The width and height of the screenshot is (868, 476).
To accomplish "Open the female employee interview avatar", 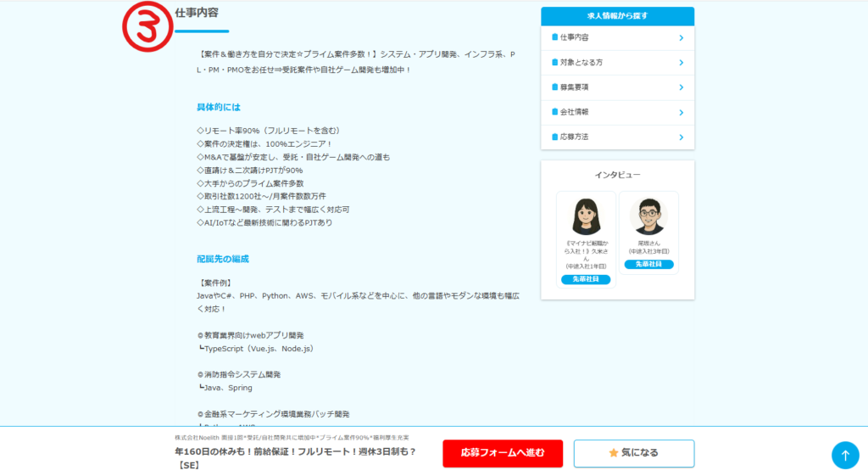I will pos(586,216).
